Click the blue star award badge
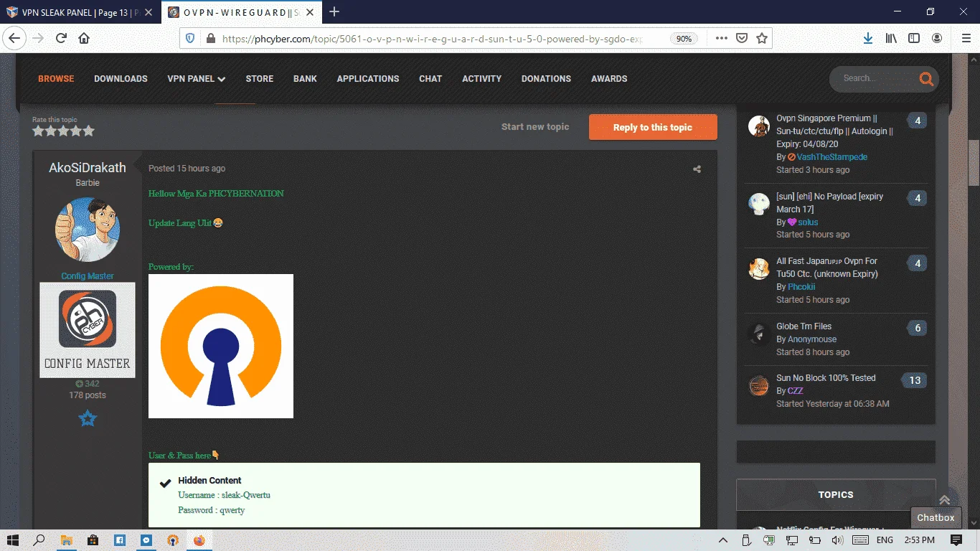This screenshot has height=551, width=980. coord(88,418)
